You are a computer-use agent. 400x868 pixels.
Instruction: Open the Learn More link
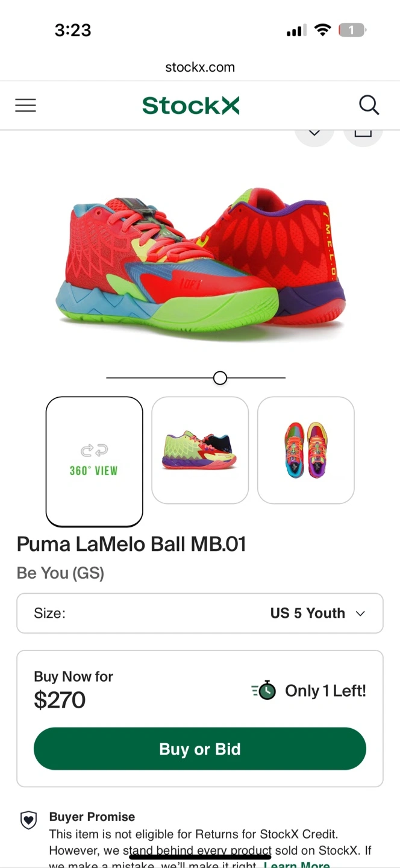(297, 864)
